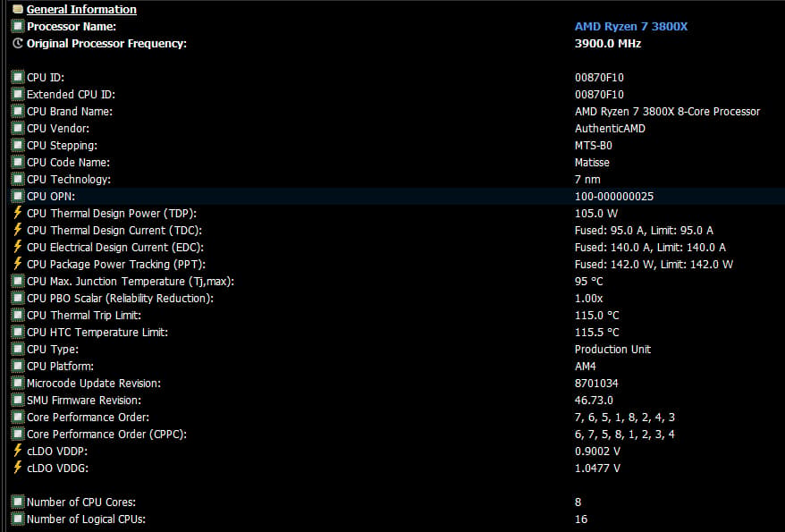Select the logical CPUs value 16
Image resolution: width=785 pixels, height=532 pixels.
[x=581, y=519]
